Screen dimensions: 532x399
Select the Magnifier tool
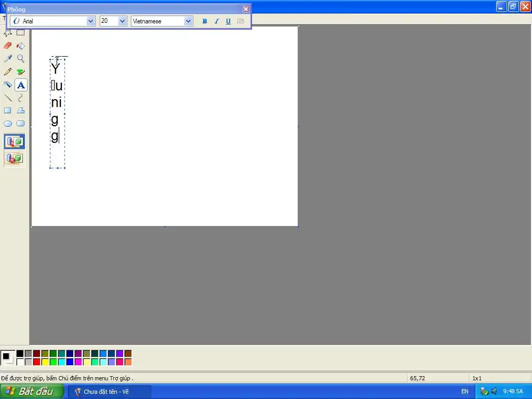pos(21,59)
